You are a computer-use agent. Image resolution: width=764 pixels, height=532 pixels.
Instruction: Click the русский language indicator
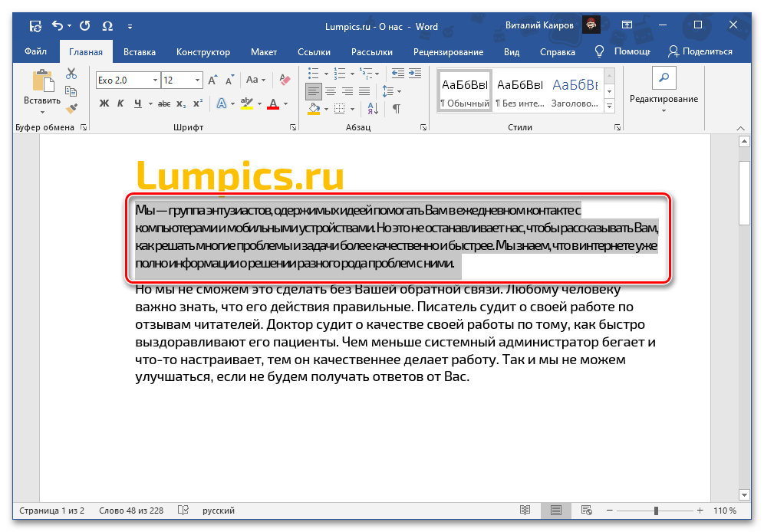(219, 511)
